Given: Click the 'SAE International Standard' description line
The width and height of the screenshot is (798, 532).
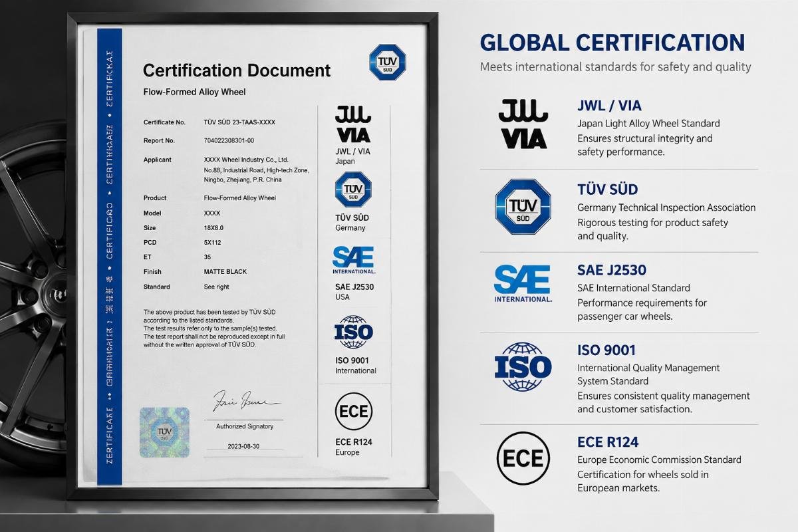Looking at the screenshot, I should 634,288.
